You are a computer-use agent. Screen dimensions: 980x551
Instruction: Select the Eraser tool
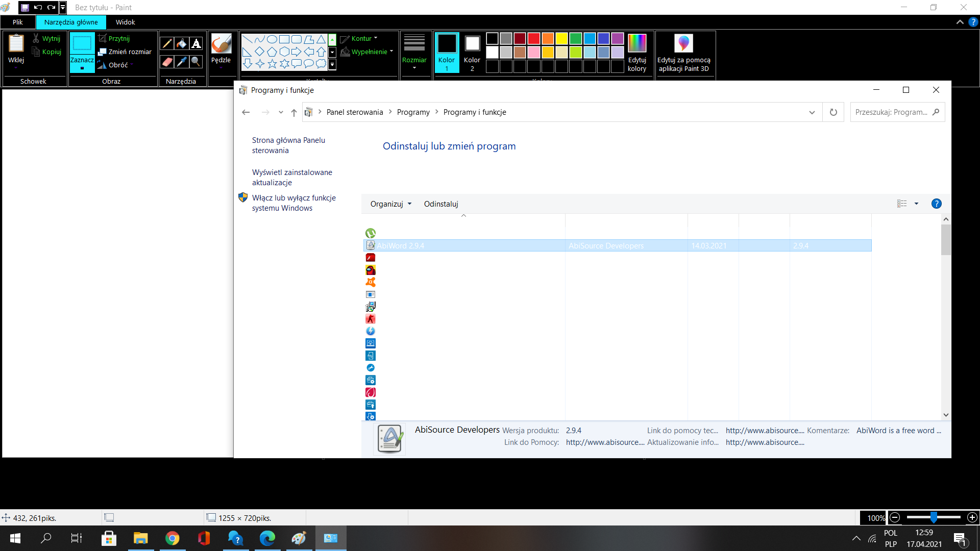tap(166, 62)
